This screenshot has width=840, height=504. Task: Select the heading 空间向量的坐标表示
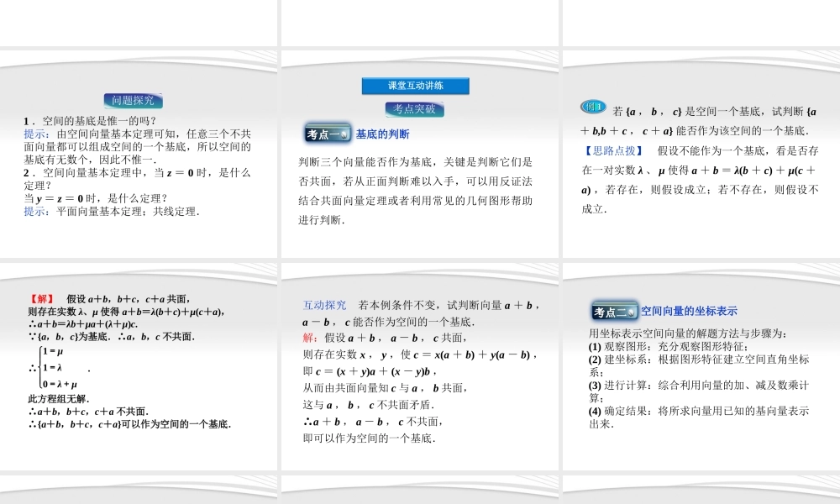point(689,311)
